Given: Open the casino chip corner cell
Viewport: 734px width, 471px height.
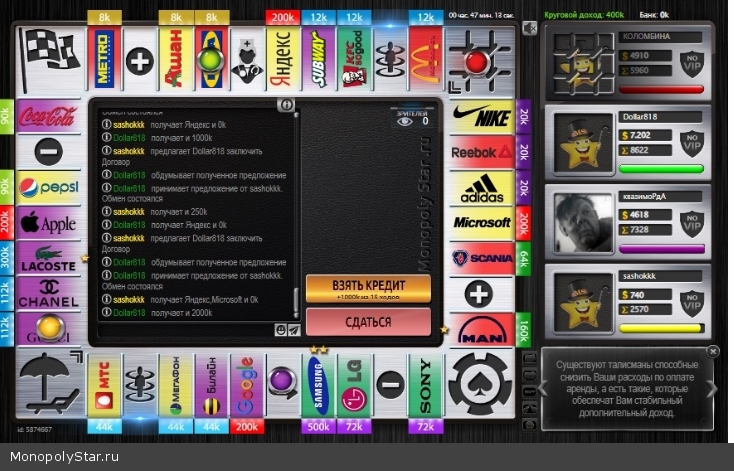Looking at the screenshot, I should click(x=480, y=384).
